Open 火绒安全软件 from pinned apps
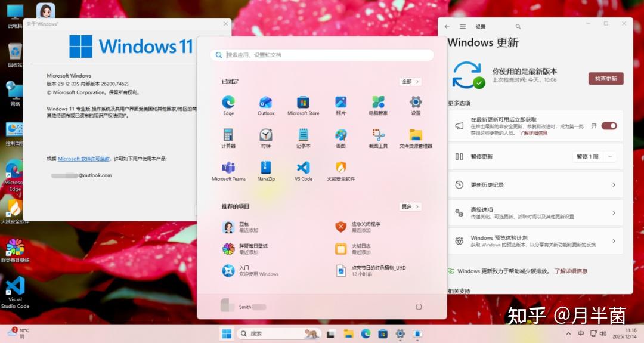Viewport: 644px width, 343px height. pos(340,171)
